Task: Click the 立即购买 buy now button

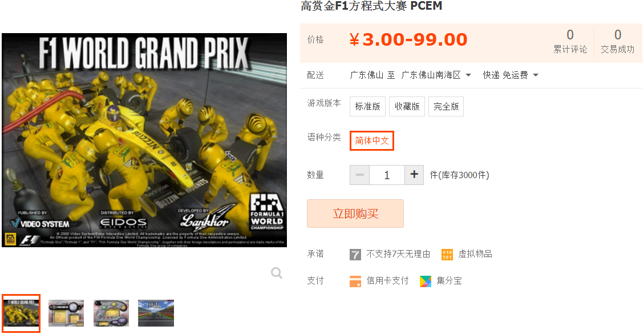Action: click(x=355, y=214)
